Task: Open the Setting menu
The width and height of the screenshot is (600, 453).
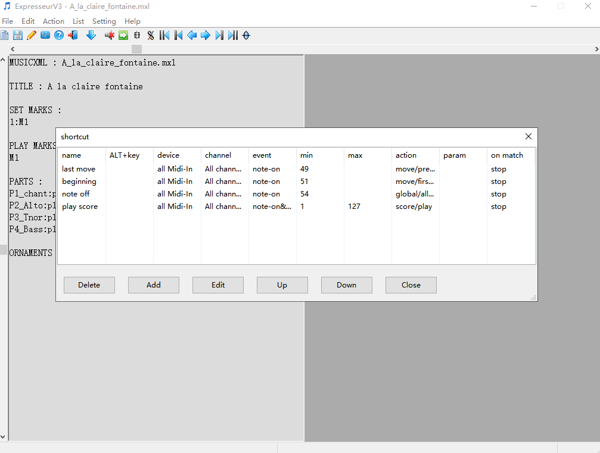Action: [104, 21]
